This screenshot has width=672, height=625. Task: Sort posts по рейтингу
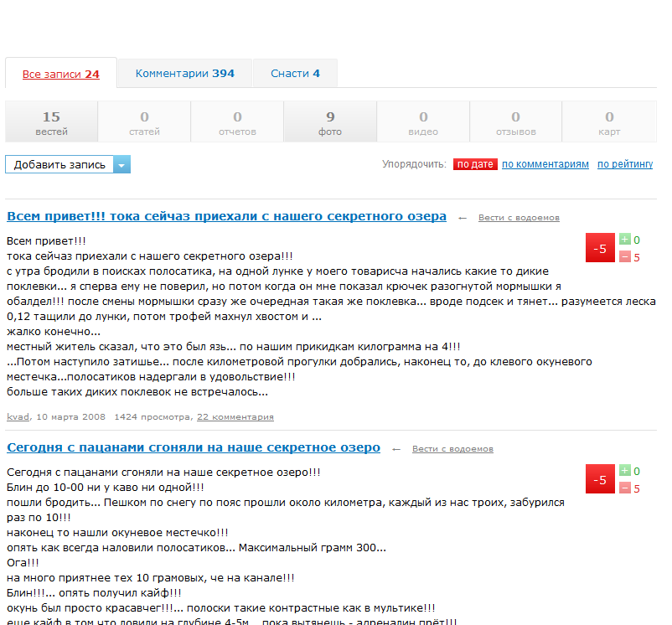624,165
